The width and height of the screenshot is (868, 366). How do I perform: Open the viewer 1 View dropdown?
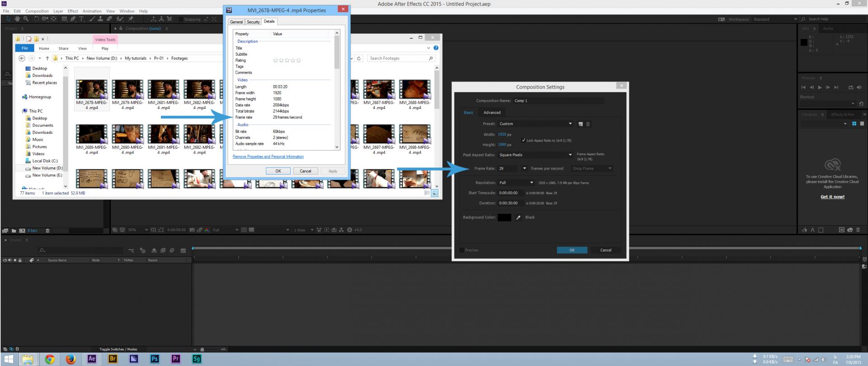pyautogui.click(x=302, y=230)
